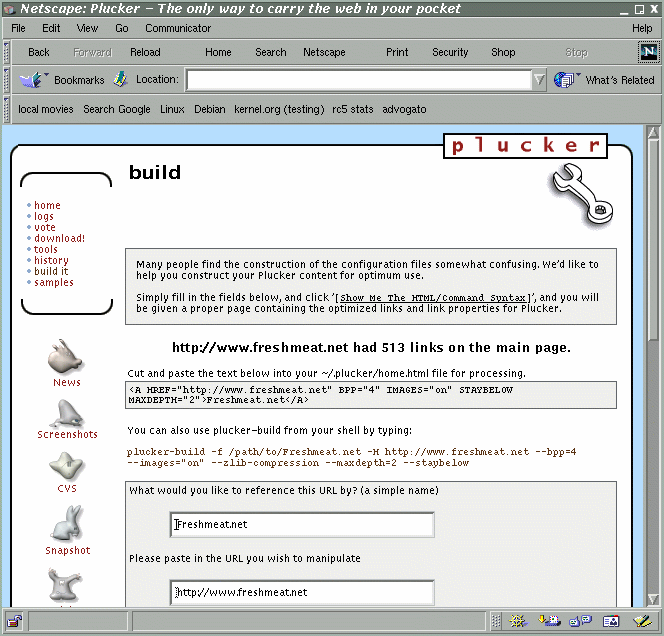Click the generated '<A HREF=' code box
The image size is (664, 636).
(371, 395)
